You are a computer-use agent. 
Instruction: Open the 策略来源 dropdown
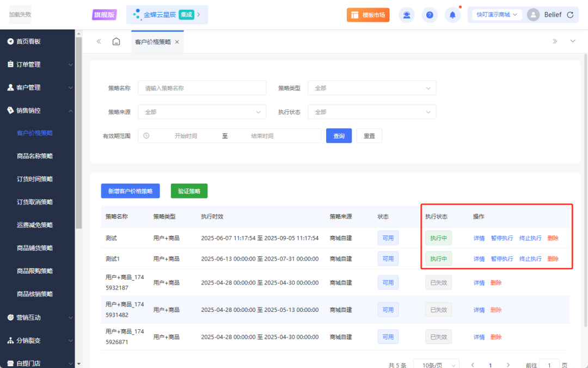[202, 112]
